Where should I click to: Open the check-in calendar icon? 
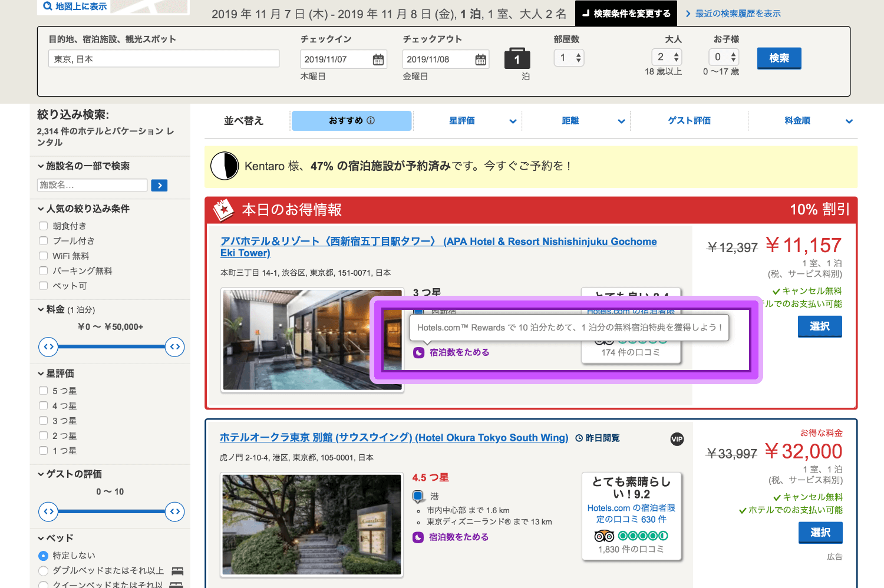tap(378, 60)
